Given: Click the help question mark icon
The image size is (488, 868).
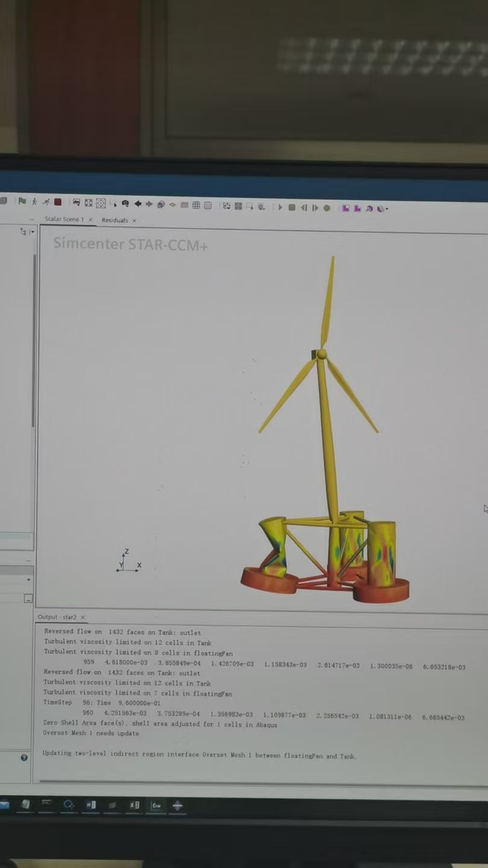Looking at the screenshot, I should point(24,758).
